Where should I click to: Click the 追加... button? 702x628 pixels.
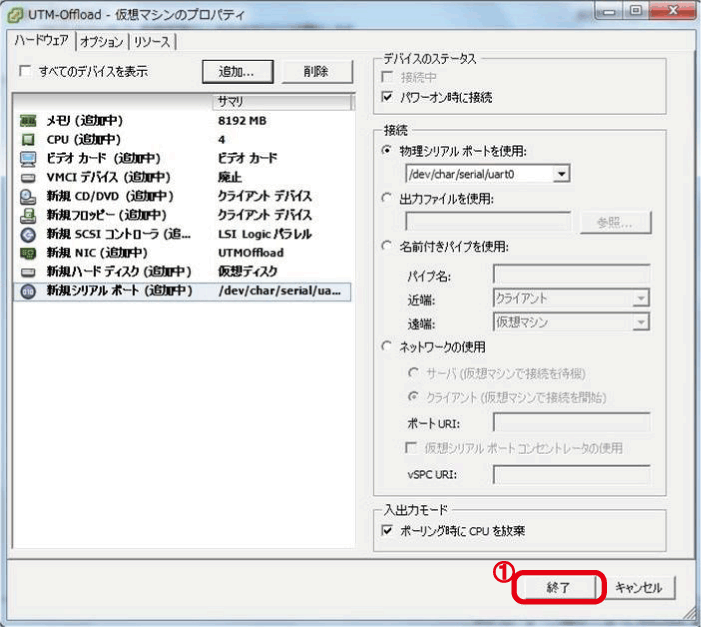click(237, 72)
